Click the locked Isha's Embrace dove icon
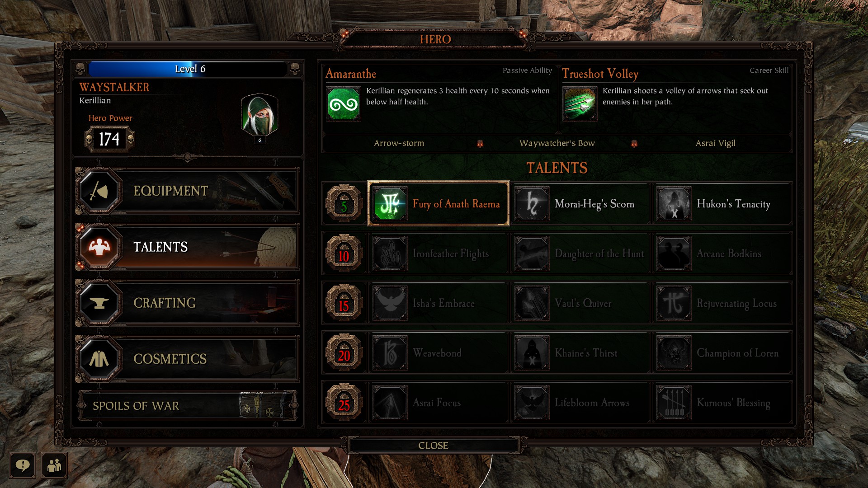868x488 pixels. coord(390,303)
